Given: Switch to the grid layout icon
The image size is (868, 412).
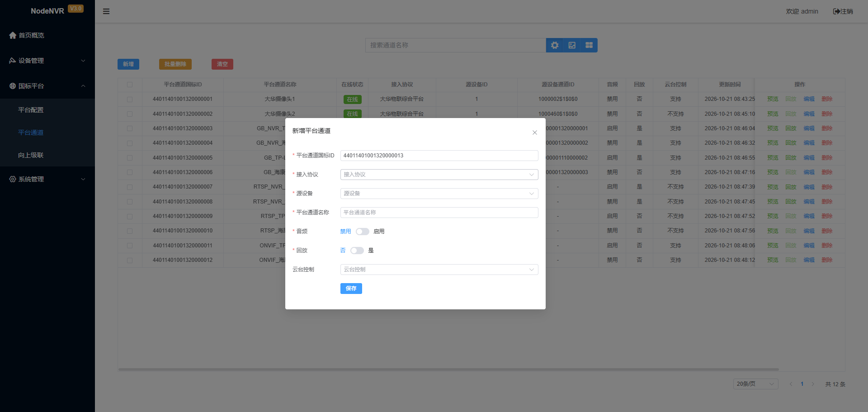Looking at the screenshot, I should click(589, 45).
